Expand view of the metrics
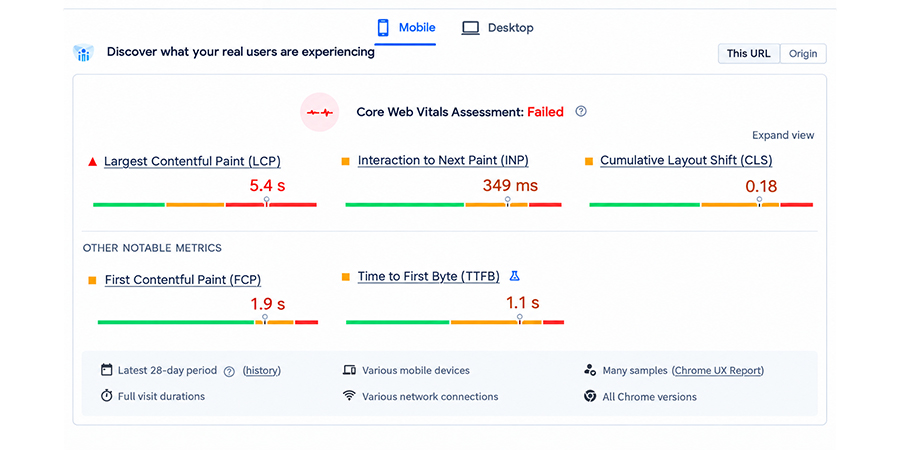900x450 pixels. 783,135
